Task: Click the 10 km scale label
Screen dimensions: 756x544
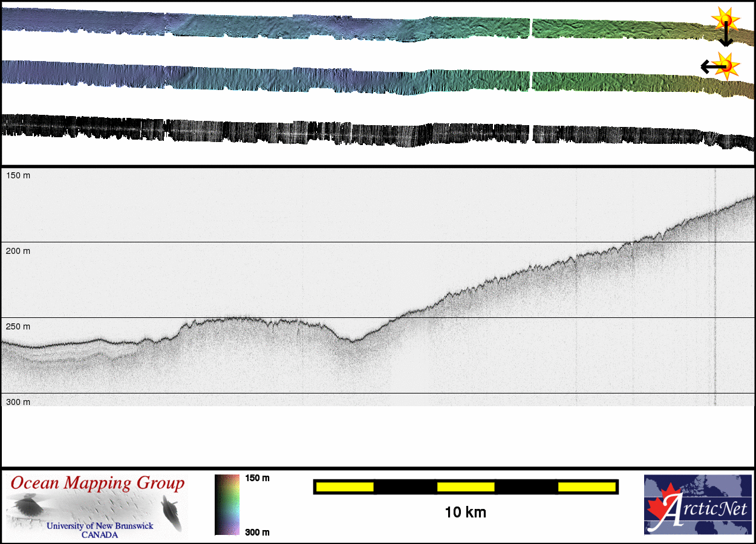Action: pyautogui.click(x=465, y=513)
